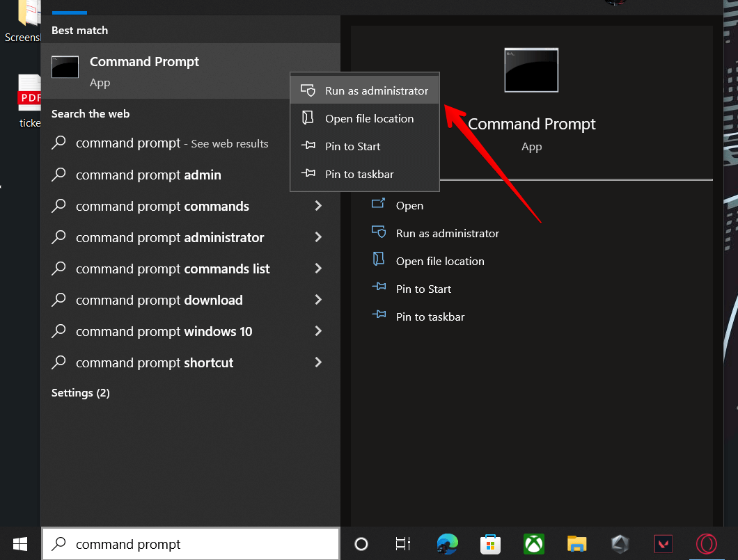Click the pin icon beside details pane Pin to taskbar

[x=379, y=314]
